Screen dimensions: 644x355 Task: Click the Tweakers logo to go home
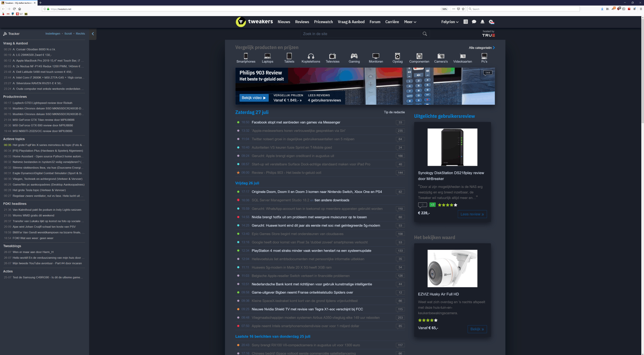[254, 22]
